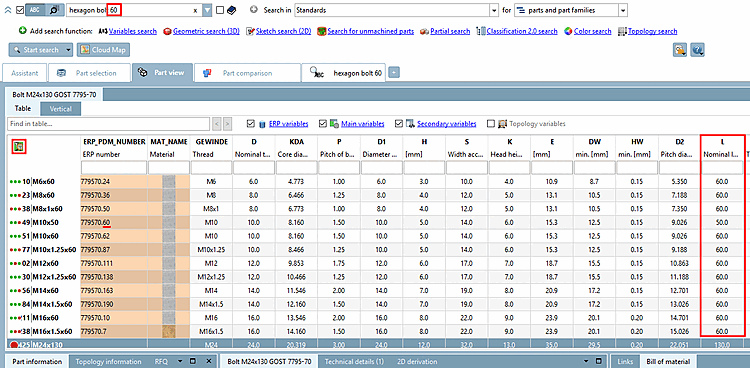Select the L Nominal length column header
This screenshot has width=750, height=368.
[x=722, y=148]
